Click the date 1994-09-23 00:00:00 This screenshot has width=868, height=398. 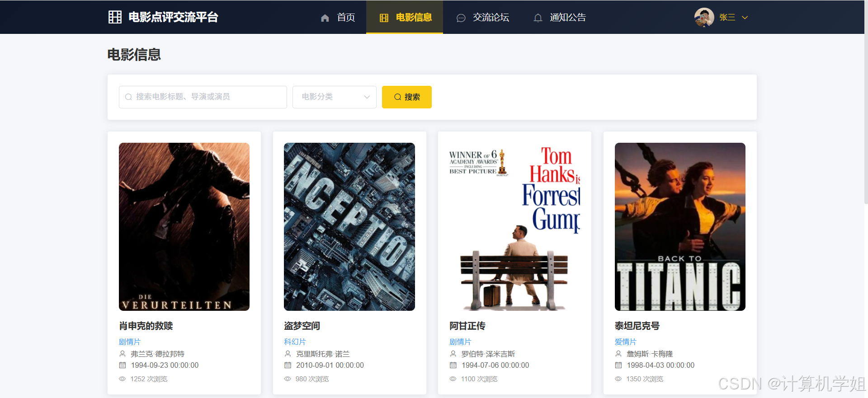pyautogui.click(x=165, y=365)
